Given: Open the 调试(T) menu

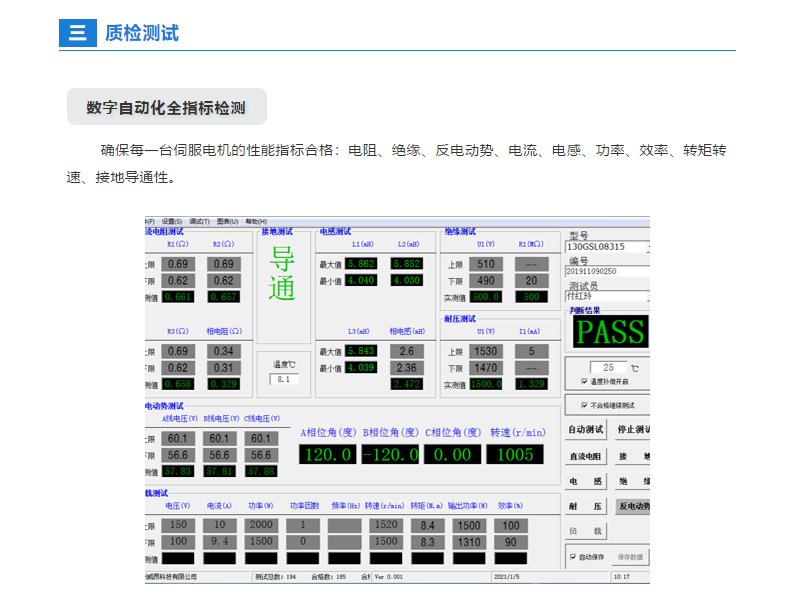Looking at the screenshot, I should pos(199,221).
